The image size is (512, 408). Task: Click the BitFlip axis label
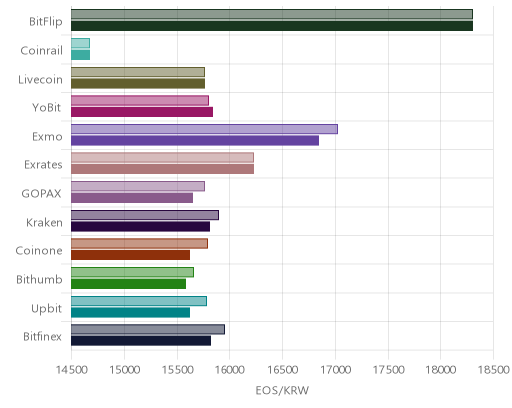point(46,22)
